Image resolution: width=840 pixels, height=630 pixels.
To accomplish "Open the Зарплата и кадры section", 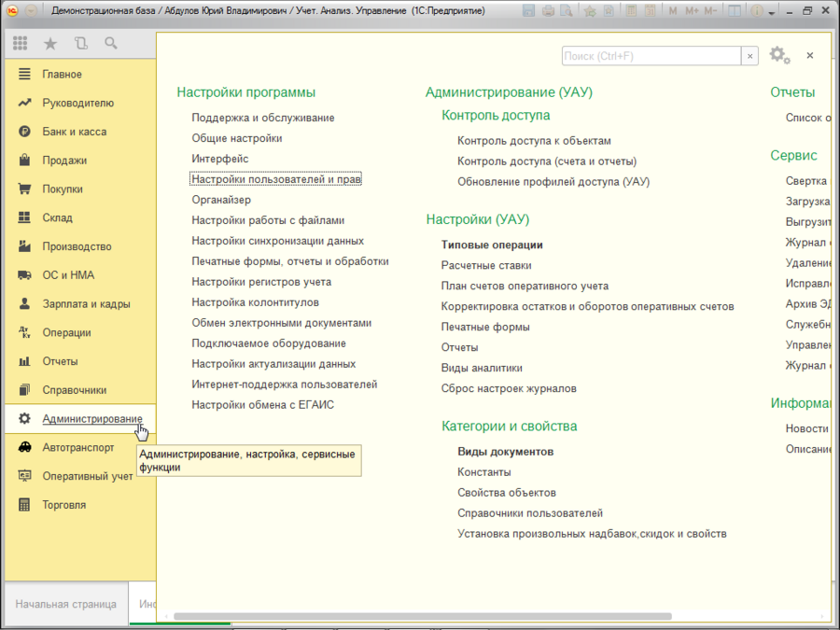I will point(86,304).
